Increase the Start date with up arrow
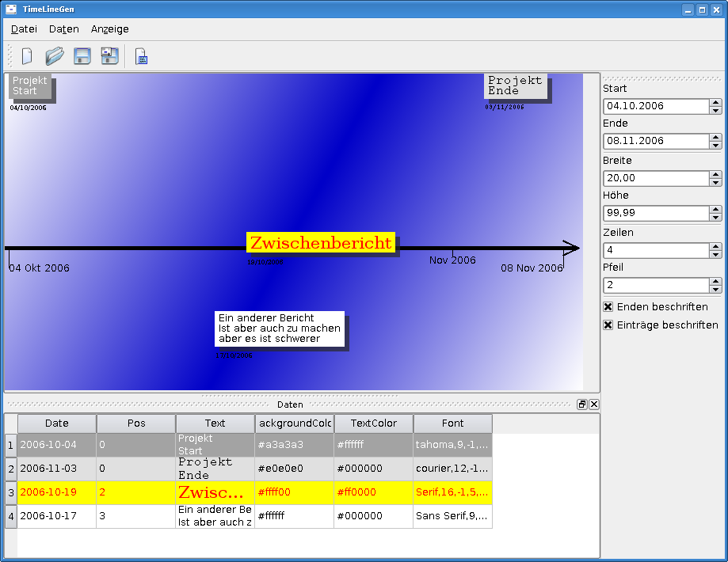Viewport: 728px width, 562px height. pos(715,102)
